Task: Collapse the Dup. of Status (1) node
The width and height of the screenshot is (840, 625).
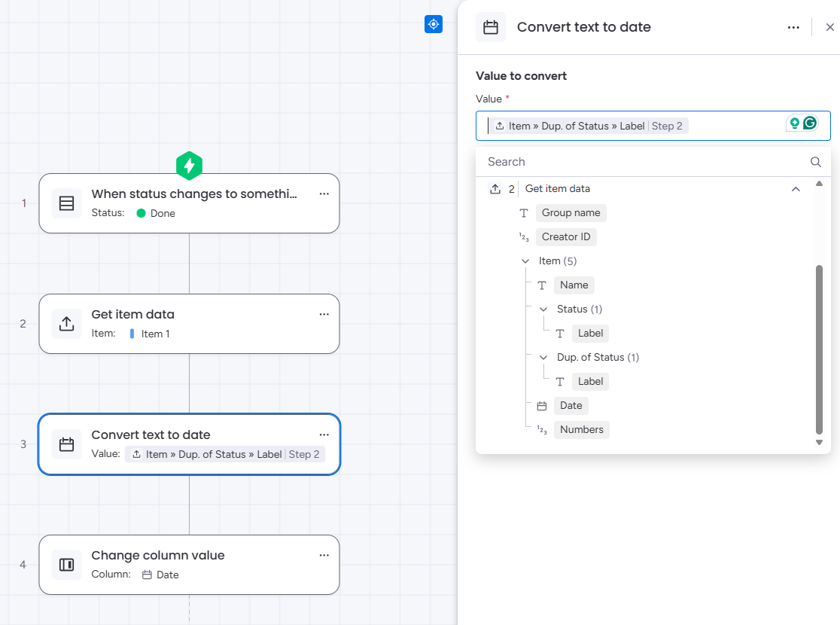Action: [543, 358]
